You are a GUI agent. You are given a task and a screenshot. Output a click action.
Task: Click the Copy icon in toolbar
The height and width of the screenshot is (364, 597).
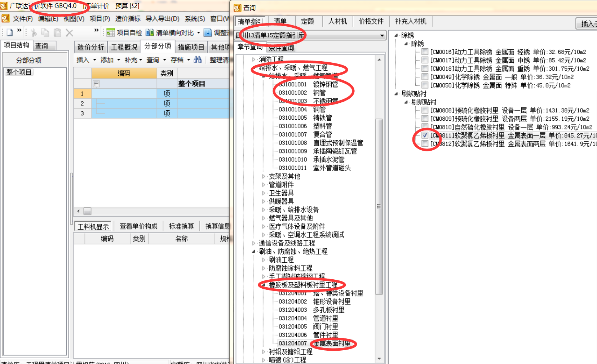click(x=45, y=32)
